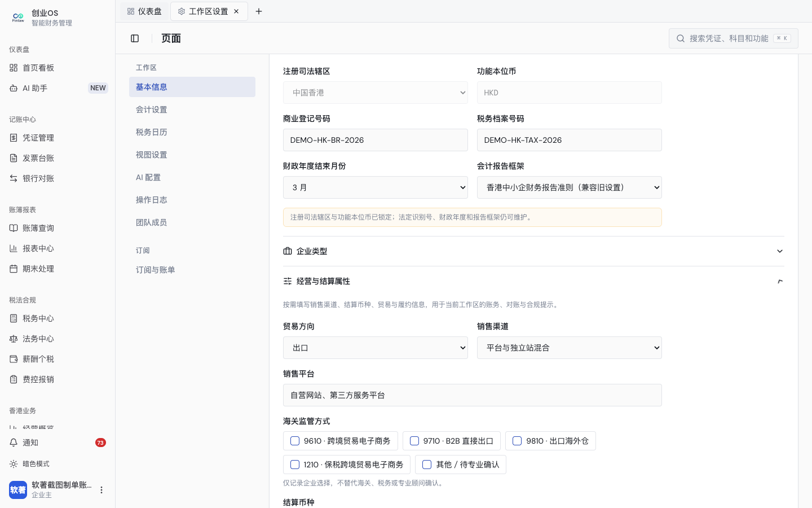Click the 创业OS logo icon
This screenshot has width=812, height=508.
click(18, 17)
